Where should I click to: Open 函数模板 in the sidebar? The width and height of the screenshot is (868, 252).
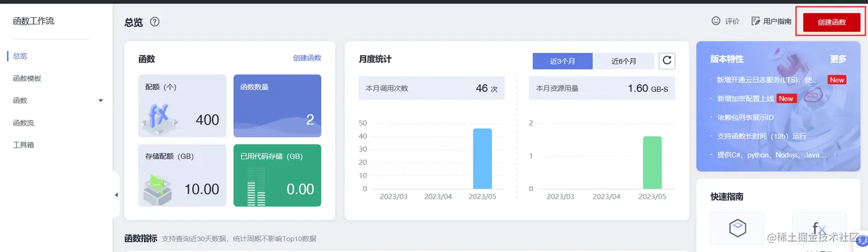click(27, 79)
